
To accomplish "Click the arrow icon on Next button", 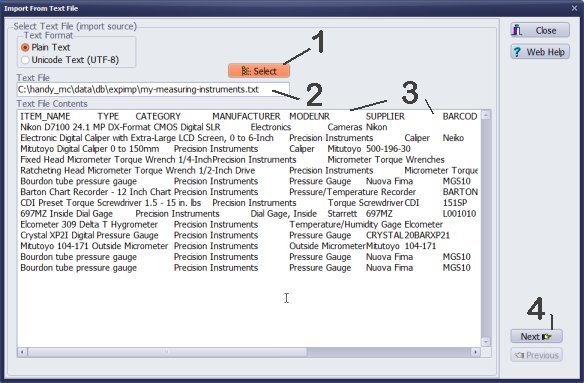I will coord(546,336).
